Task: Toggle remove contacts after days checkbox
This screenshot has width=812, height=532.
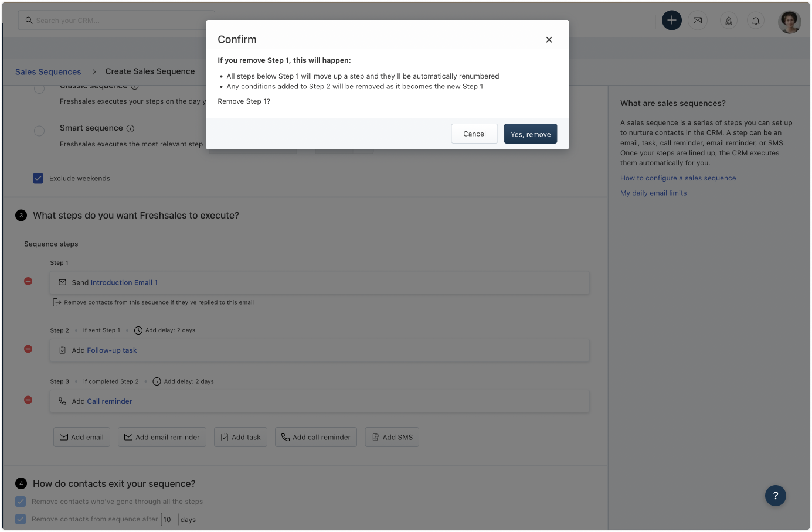Action: [x=21, y=519]
